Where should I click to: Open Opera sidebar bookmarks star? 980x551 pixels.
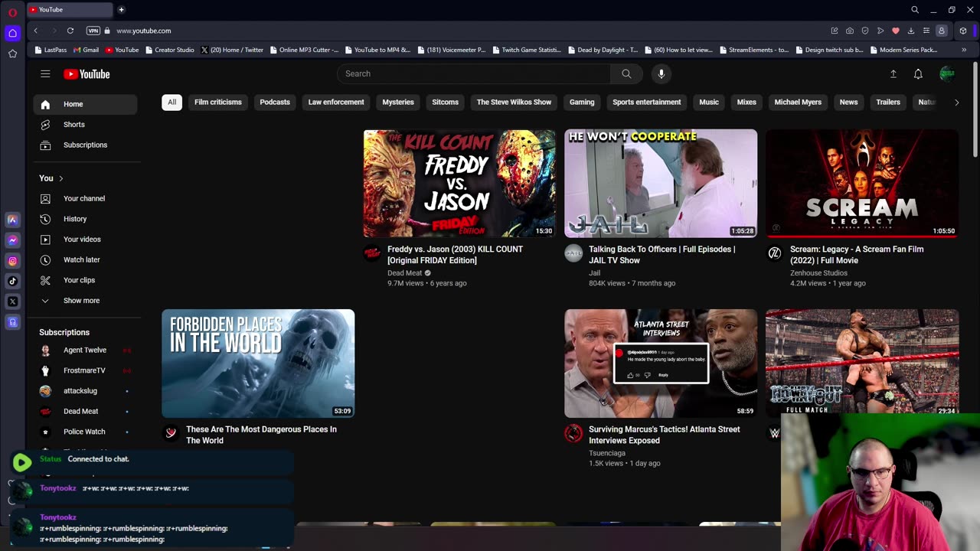(x=12, y=54)
